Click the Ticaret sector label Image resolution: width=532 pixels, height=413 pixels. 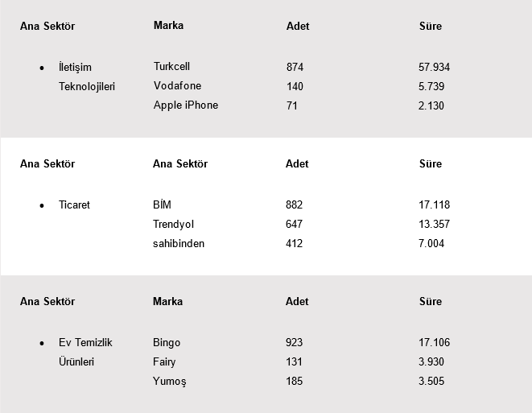tap(74, 205)
